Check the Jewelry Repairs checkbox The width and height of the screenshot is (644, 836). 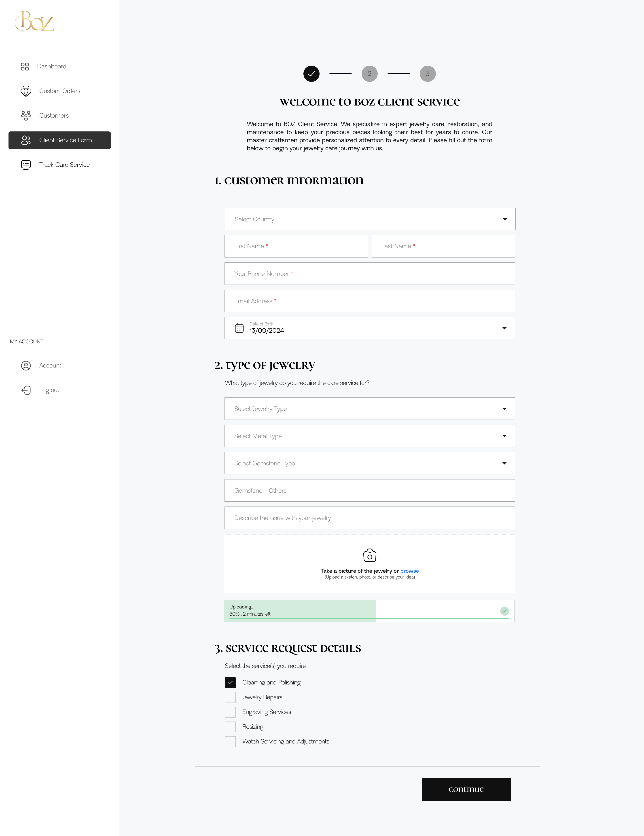230,697
